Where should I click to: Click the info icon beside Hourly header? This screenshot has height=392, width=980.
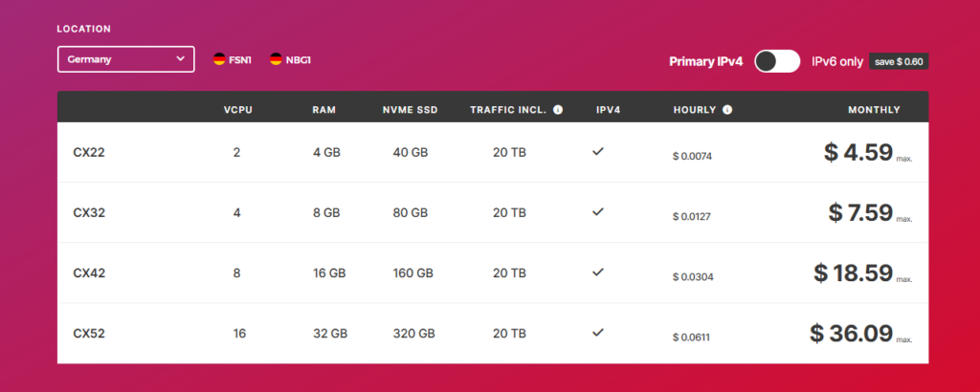[x=727, y=110]
